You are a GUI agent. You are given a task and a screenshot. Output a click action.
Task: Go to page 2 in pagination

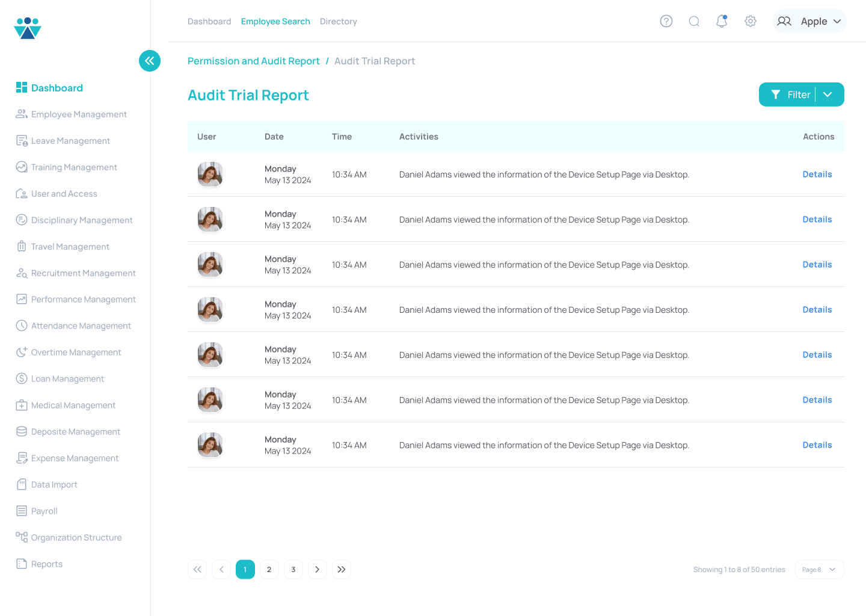point(269,570)
